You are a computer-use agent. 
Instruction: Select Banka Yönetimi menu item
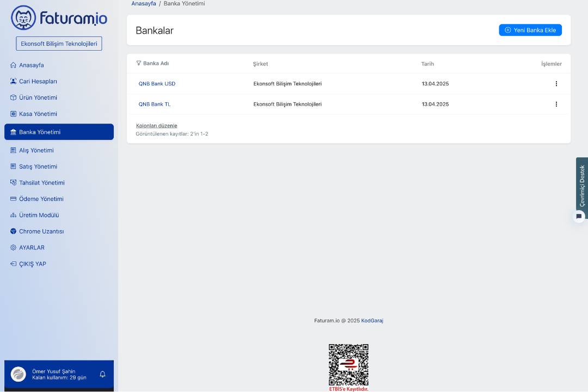coord(59,132)
